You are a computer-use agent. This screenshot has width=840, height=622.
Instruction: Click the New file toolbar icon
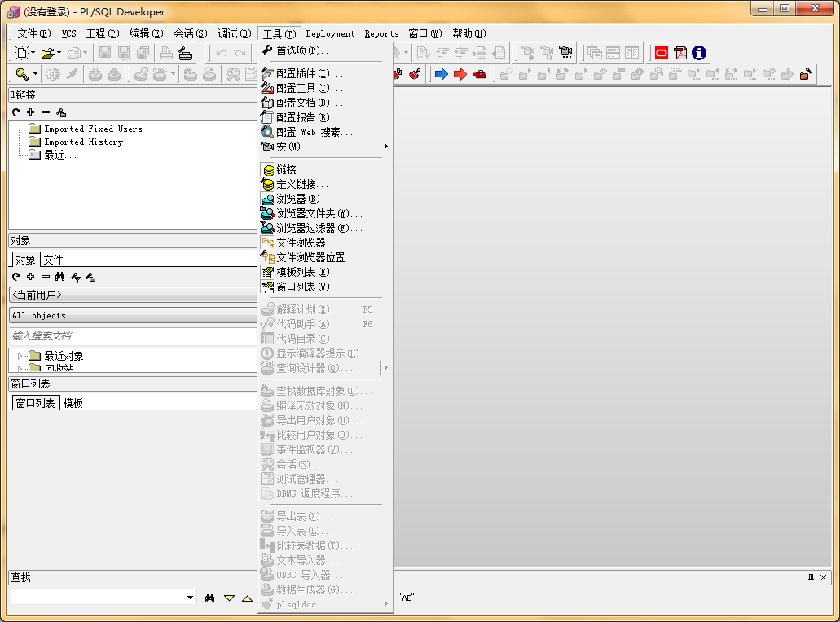(21, 53)
